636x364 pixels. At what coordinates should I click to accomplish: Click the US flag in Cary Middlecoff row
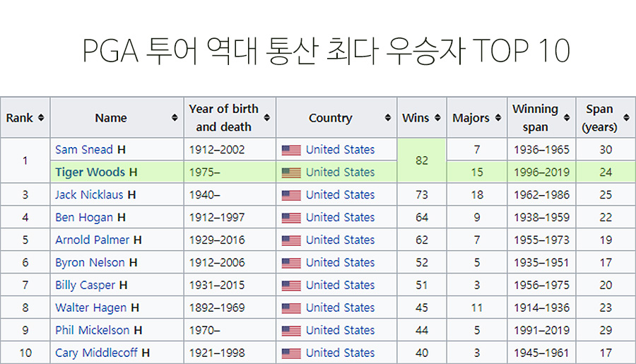pyautogui.click(x=291, y=353)
